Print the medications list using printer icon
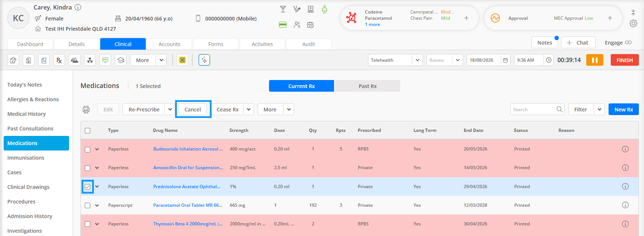The height and width of the screenshot is (236, 644). click(x=86, y=110)
